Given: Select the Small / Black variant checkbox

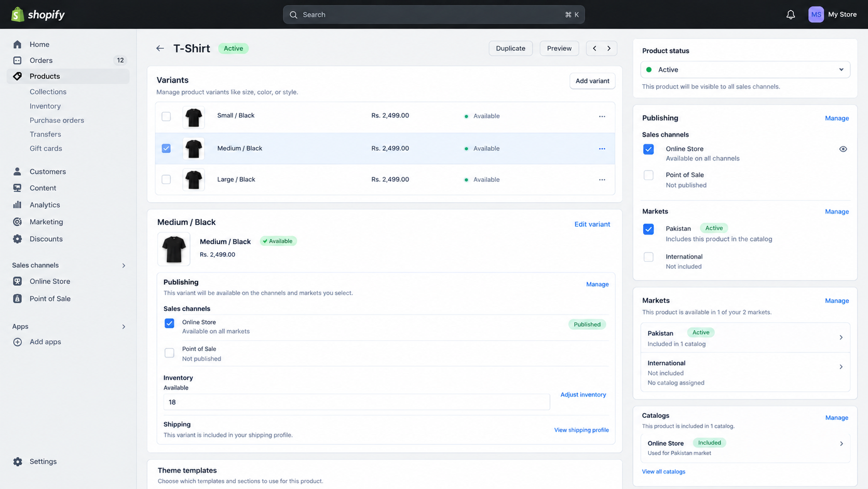Looking at the screenshot, I should coord(166,116).
